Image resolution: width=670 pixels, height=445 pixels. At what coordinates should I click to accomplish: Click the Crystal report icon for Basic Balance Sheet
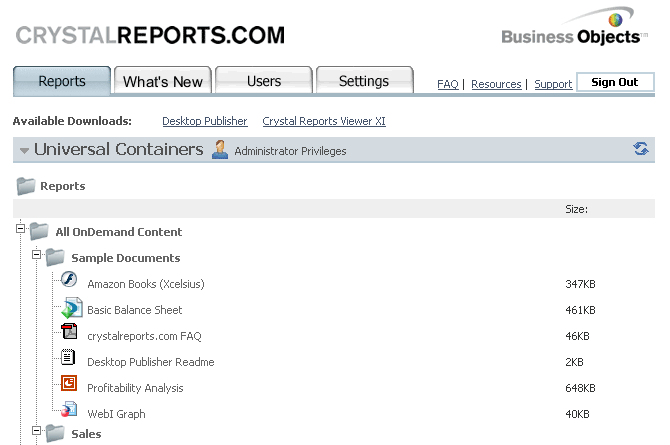(x=72, y=308)
